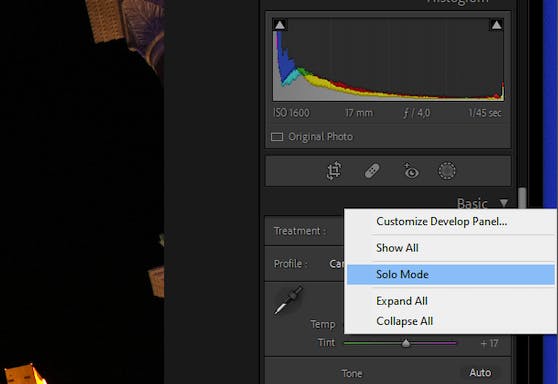Enable Solo Mode in context menu
The image size is (558, 384).
(x=450, y=274)
